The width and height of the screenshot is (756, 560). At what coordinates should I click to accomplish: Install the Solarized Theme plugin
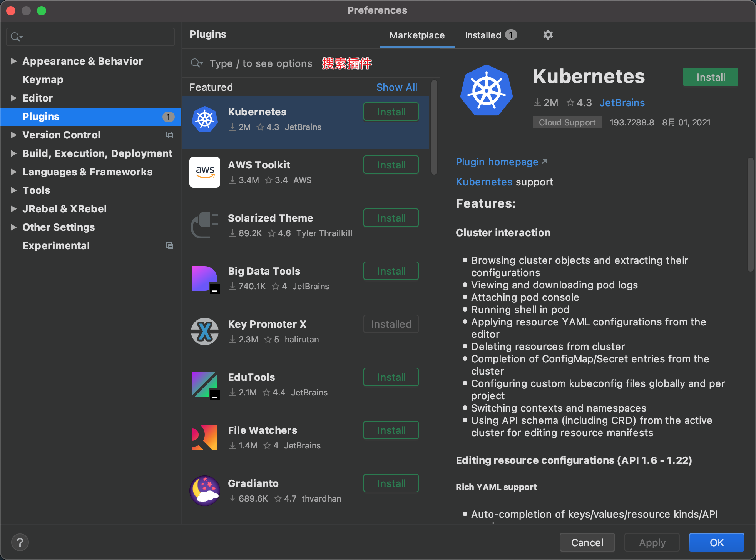pos(391,218)
